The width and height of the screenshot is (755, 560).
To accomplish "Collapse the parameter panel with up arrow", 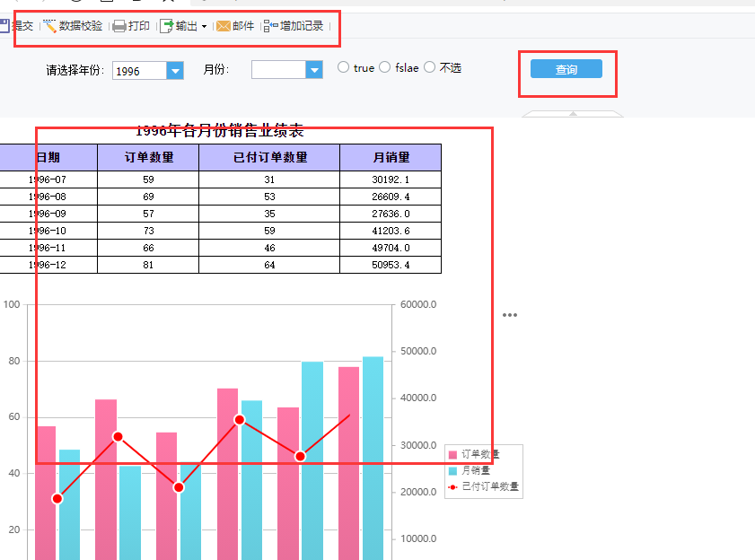I will pyautogui.click(x=573, y=114).
